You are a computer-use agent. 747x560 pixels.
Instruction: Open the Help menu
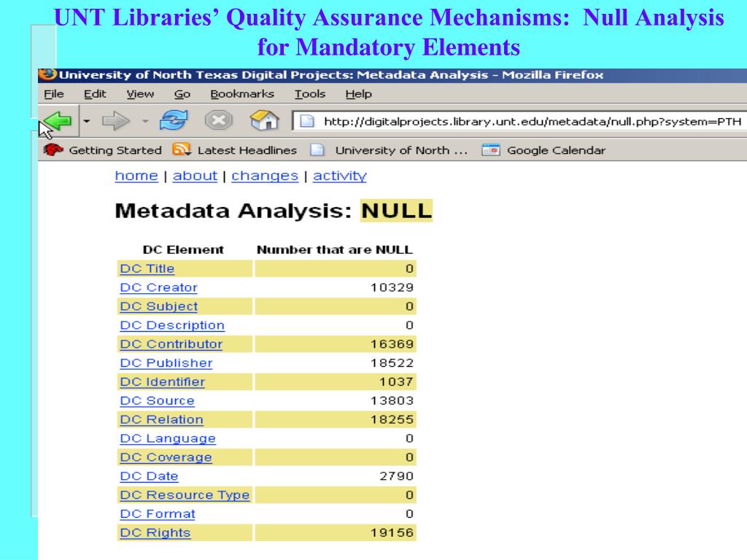358,94
